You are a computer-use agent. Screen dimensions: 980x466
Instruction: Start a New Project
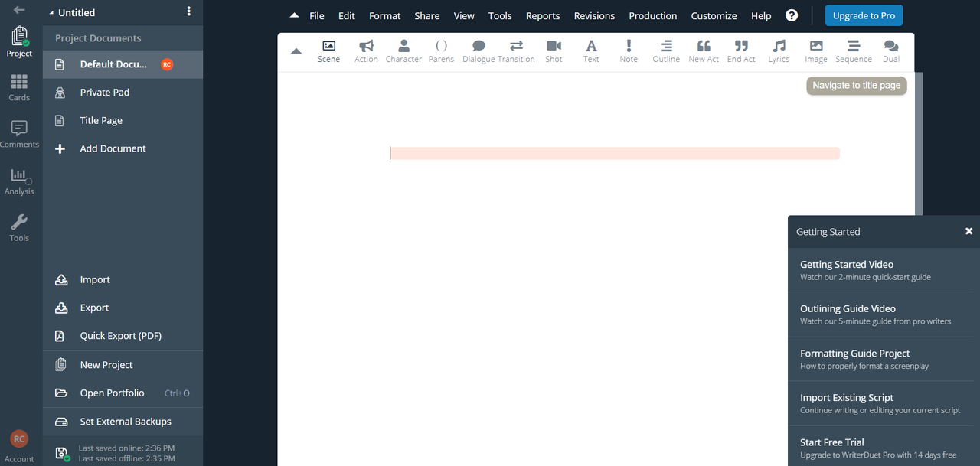coord(122,365)
